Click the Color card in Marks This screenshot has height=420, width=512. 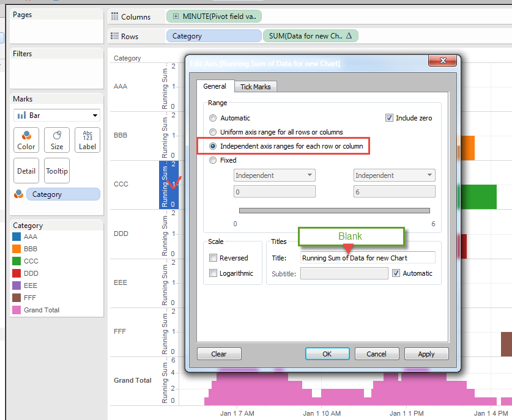coord(26,140)
